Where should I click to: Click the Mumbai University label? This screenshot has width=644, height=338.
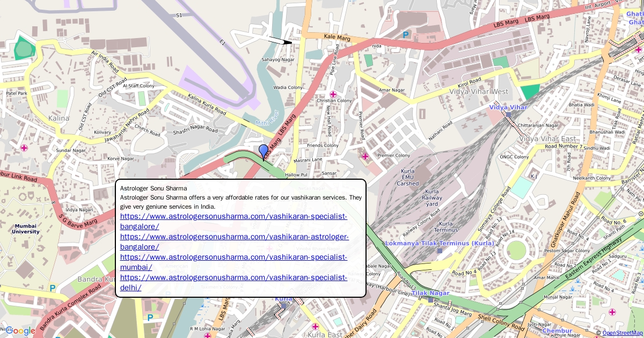point(26,229)
